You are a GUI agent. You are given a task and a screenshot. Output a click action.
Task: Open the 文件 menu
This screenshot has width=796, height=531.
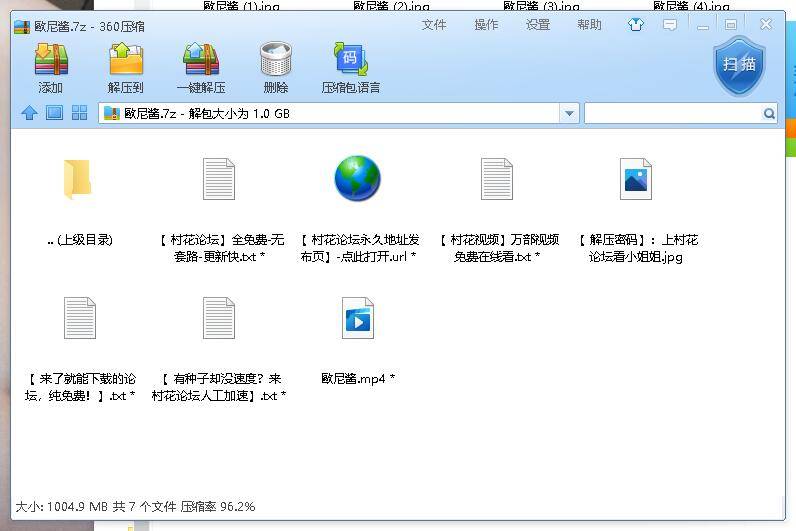click(x=434, y=25)
